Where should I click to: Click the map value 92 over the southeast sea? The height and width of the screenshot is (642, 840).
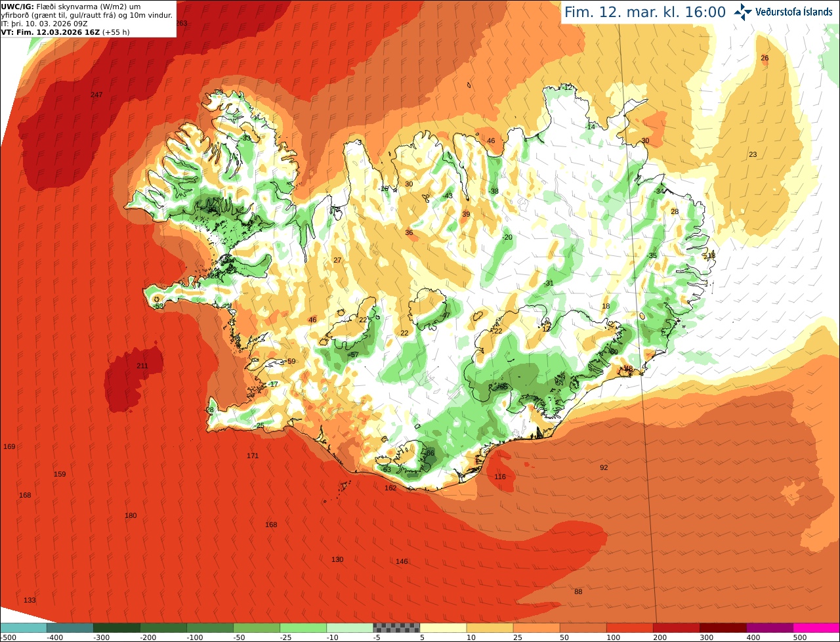coord(604,467)
